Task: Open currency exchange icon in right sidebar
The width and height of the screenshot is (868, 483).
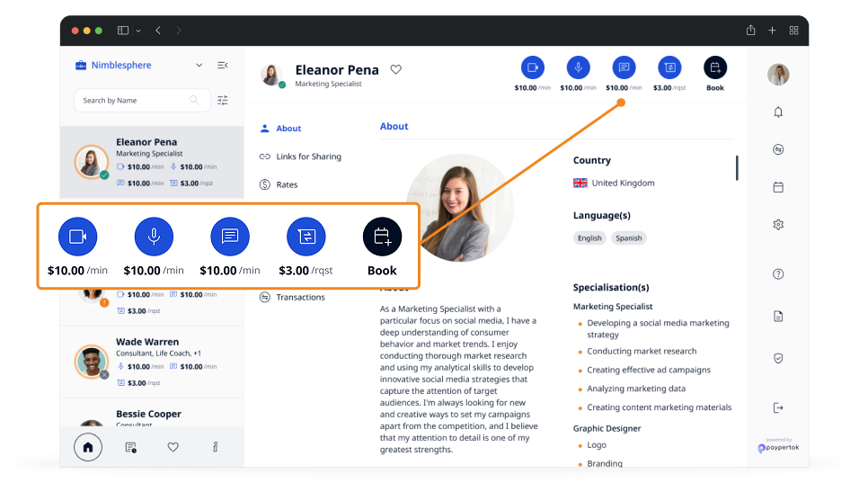Action: 778,149
